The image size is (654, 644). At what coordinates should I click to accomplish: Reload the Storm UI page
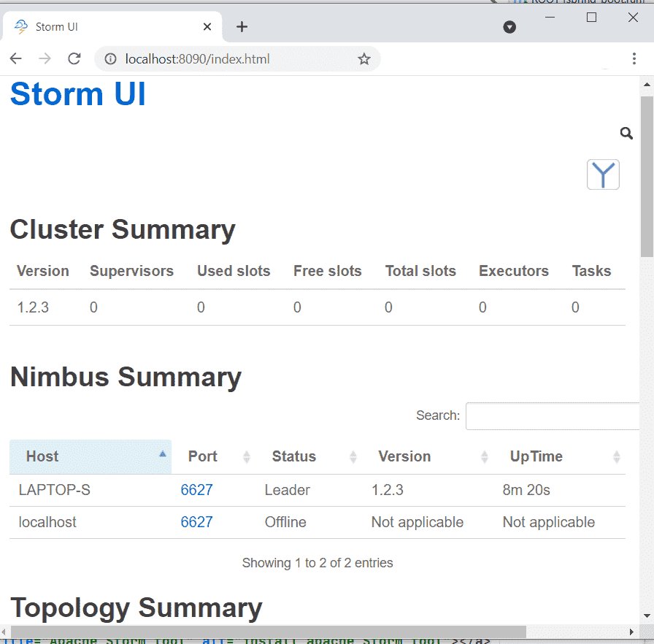pyautogui.click(x=74, y=59)
